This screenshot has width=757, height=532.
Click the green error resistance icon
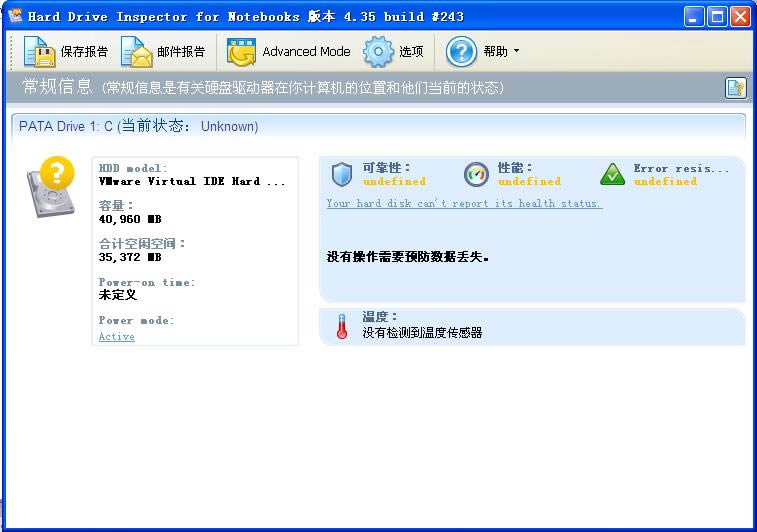pos(612,174)
